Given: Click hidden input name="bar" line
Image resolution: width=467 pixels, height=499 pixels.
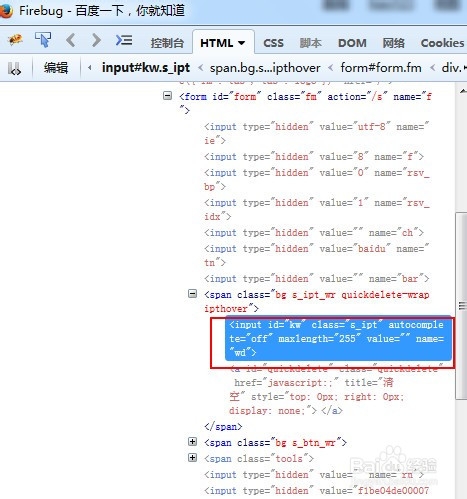Looking at the screenshot, I should tap(316, 279).
